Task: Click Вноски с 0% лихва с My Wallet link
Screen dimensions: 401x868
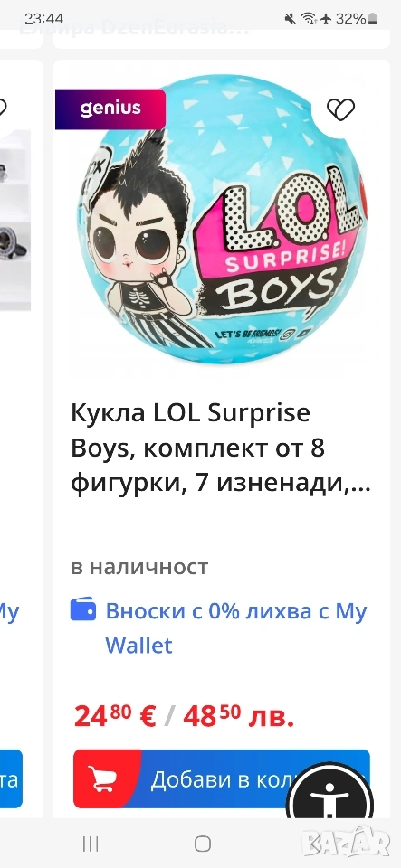Action: (x=236, y=628)
